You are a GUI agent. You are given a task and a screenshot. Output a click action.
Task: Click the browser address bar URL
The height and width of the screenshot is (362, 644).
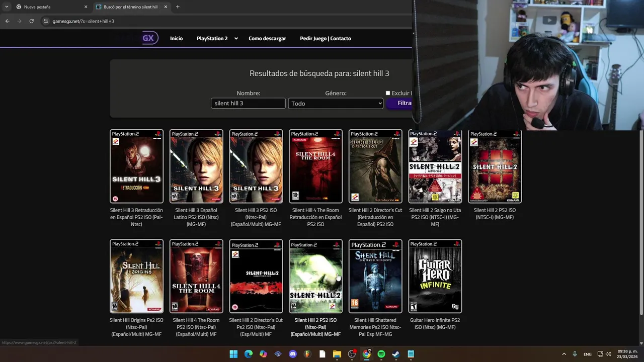[83, 21]
